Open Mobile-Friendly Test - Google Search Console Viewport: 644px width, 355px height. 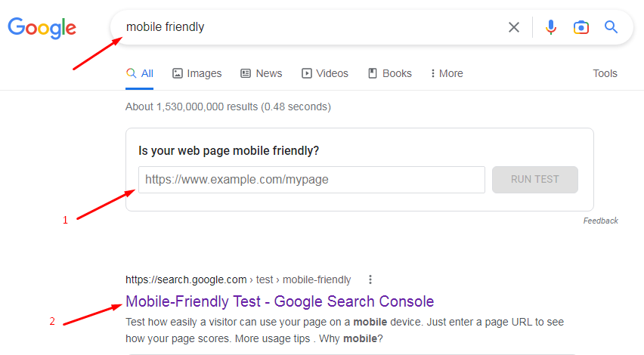[x=280, y=301]
